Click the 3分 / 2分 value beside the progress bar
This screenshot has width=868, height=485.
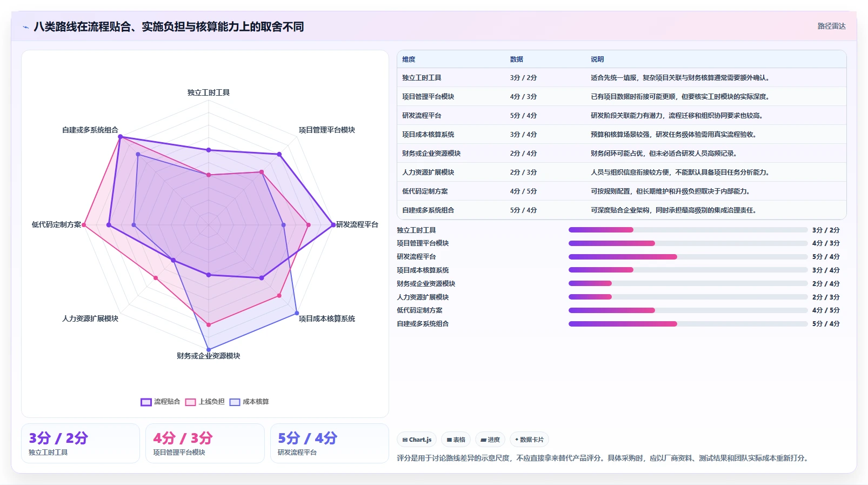tap(826, 230)
